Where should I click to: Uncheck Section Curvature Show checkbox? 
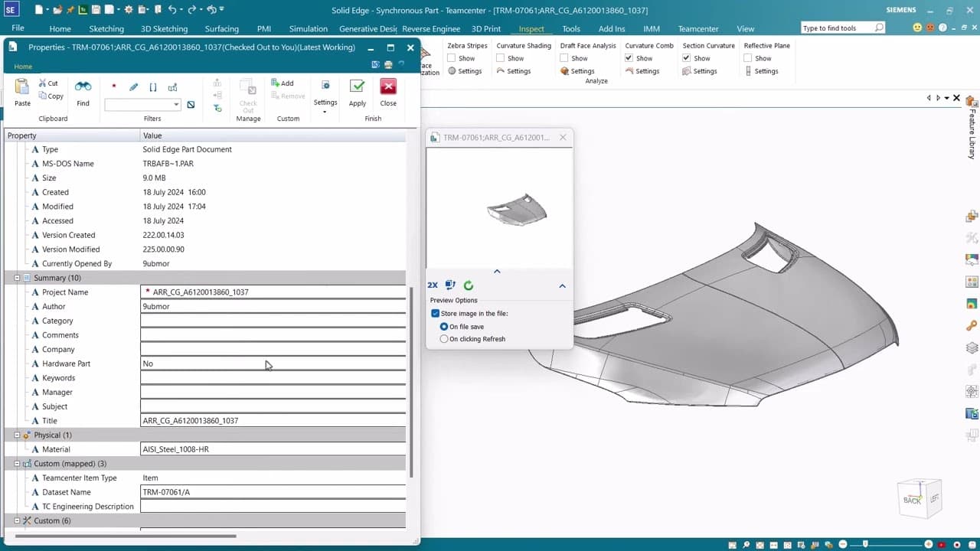coord(687,58)
